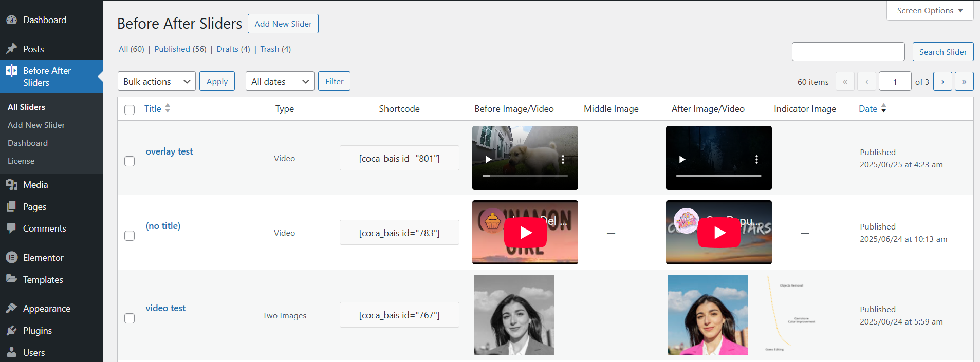
Task: Toggle the select-all checkbox in table header
Action: [x=130, y=110]
